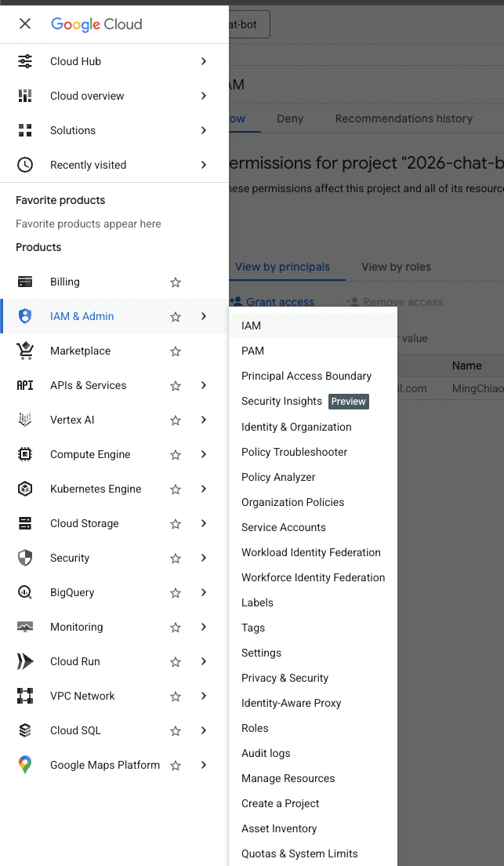
Task: Click the Billing card icon
Action: click(x=25, y=282)
